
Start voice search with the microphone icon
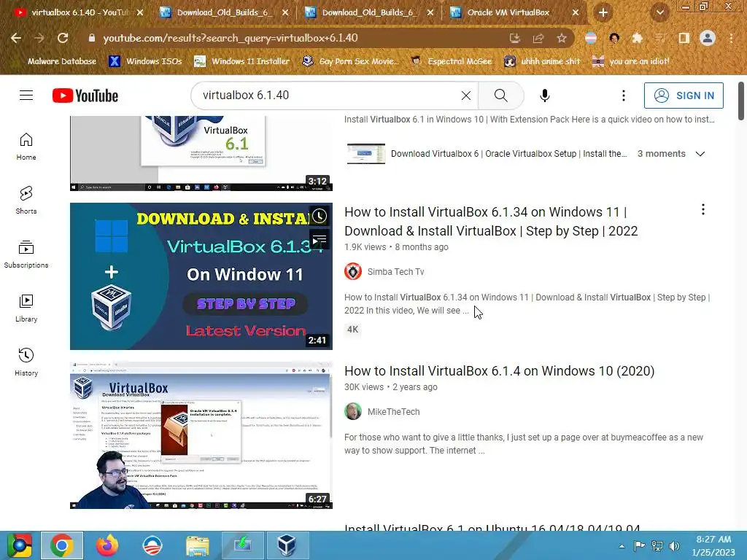pyautogui.click(x=544, y=96)
